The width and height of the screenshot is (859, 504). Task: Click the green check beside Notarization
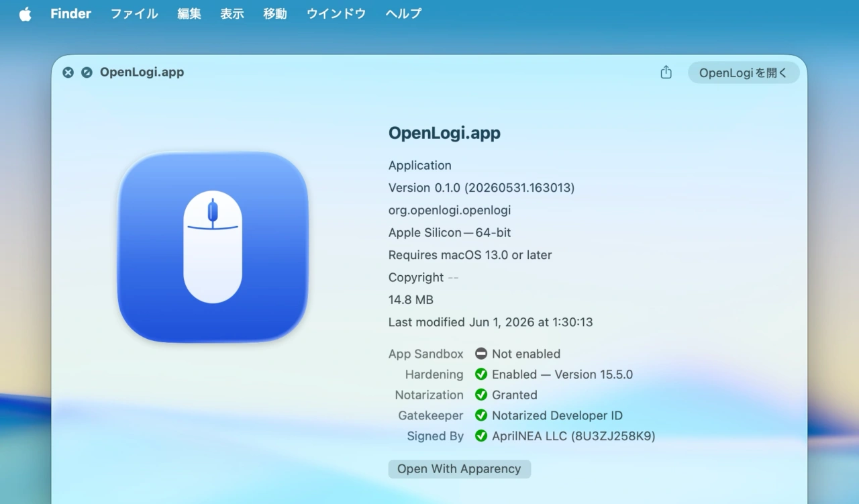point(481,395)
